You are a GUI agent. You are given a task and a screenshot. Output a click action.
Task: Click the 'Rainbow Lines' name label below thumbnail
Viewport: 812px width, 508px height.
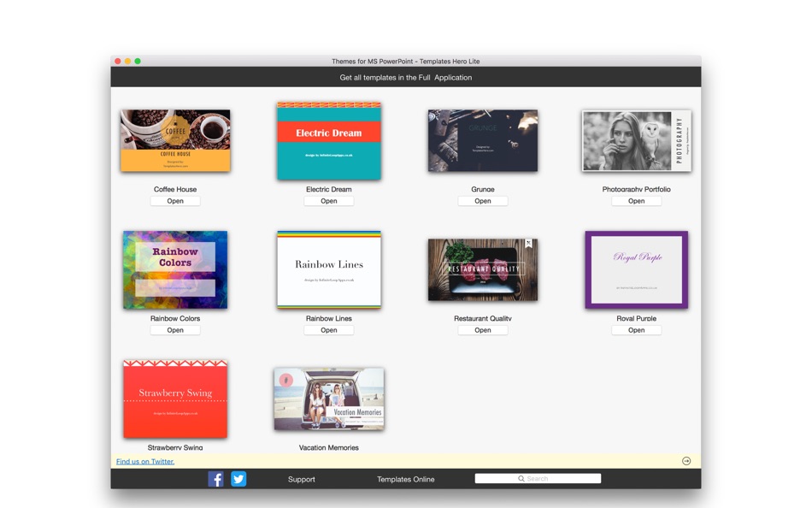(329, 318)
